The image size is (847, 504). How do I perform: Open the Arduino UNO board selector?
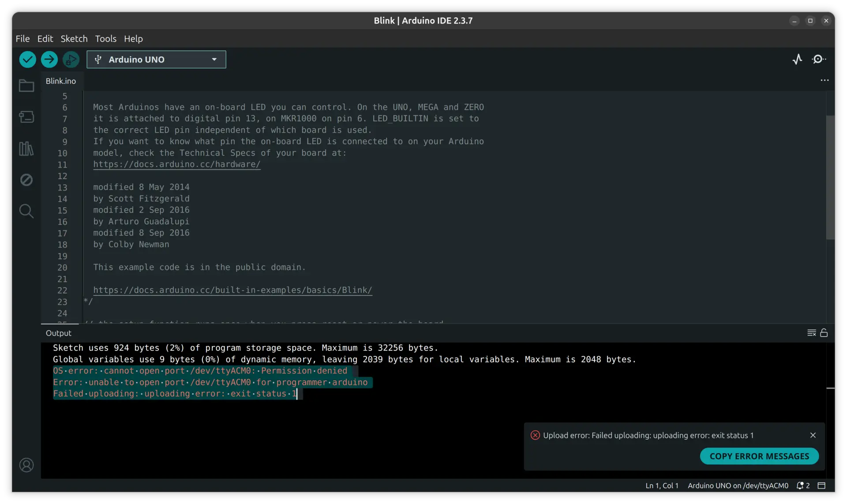(x=156, y=59)
